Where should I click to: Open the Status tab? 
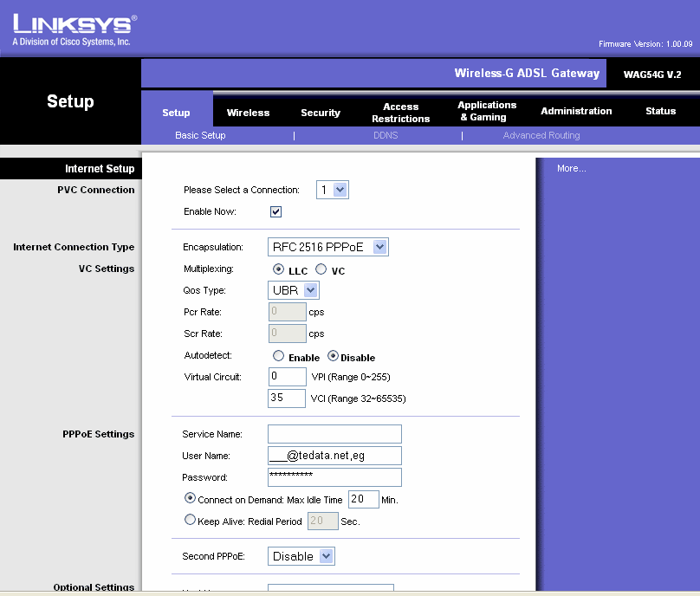tap(661, 111)
